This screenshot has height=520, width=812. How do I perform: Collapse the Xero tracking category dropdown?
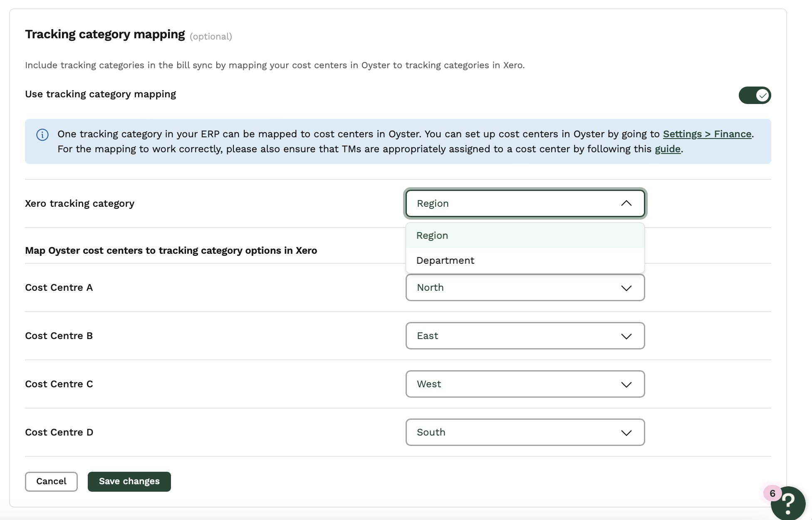[525, 203]
